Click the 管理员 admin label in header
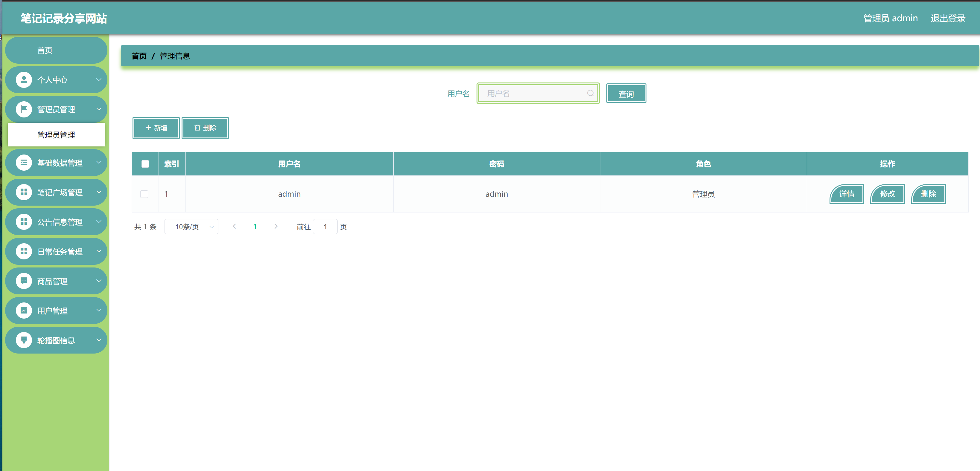 [891, 18]
